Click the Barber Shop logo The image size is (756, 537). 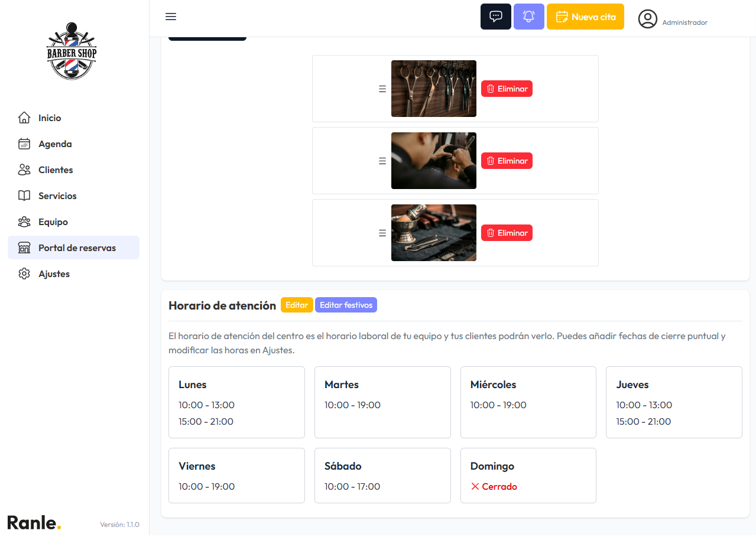72,51
